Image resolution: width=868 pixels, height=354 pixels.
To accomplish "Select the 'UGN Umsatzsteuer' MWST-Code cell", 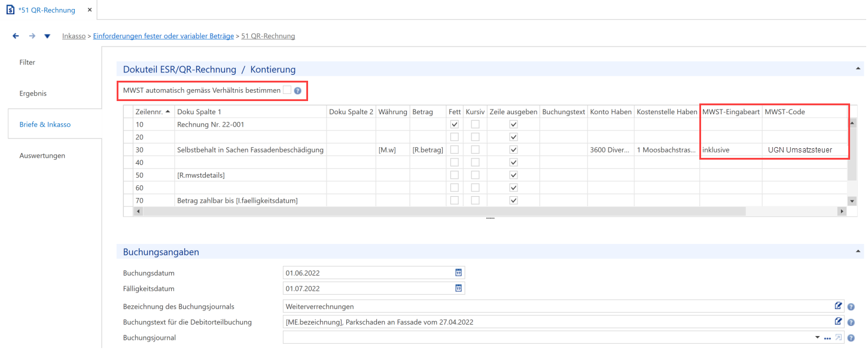I will [x=805, y=149].
